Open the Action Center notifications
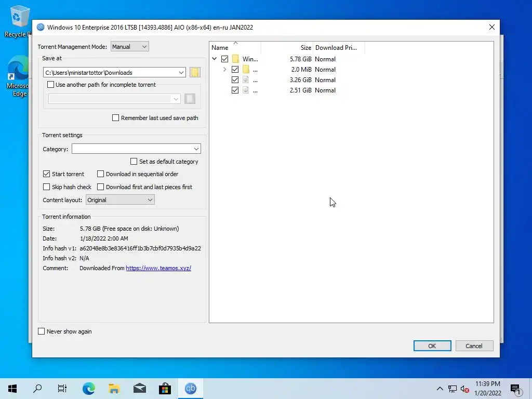This screenshot has height=399, width=532. point(516,389)
